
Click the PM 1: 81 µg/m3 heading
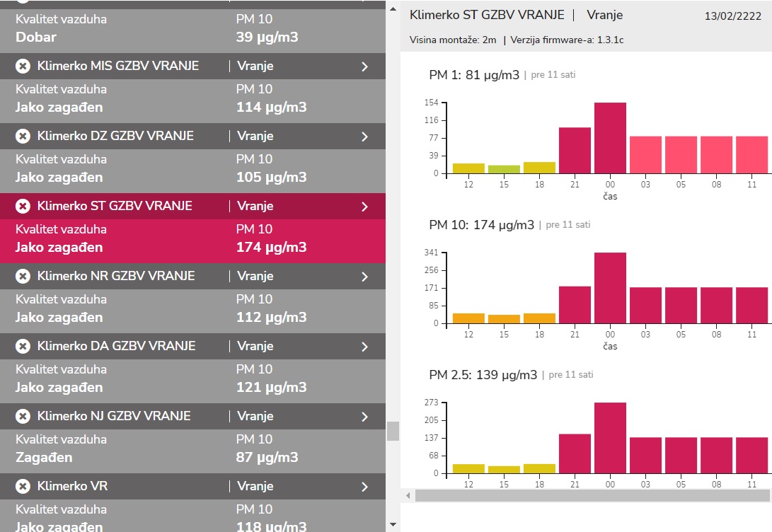click(474, 75)
